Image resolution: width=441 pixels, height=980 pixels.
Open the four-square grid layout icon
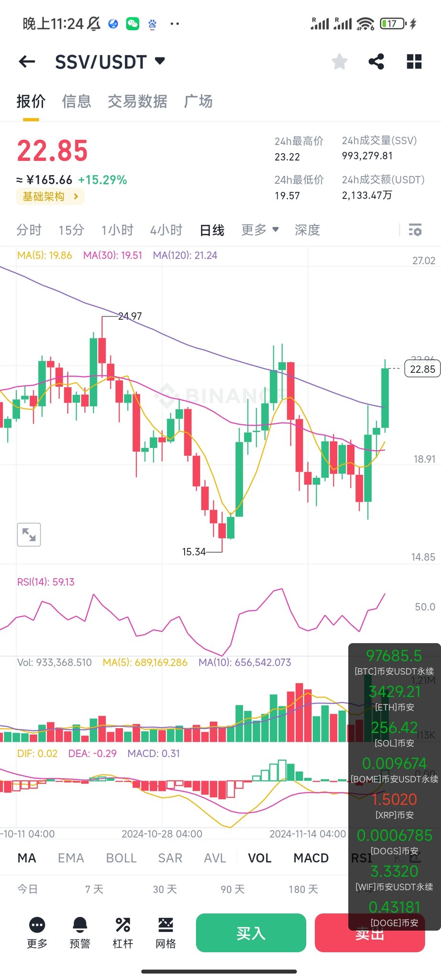click(414, 61)
